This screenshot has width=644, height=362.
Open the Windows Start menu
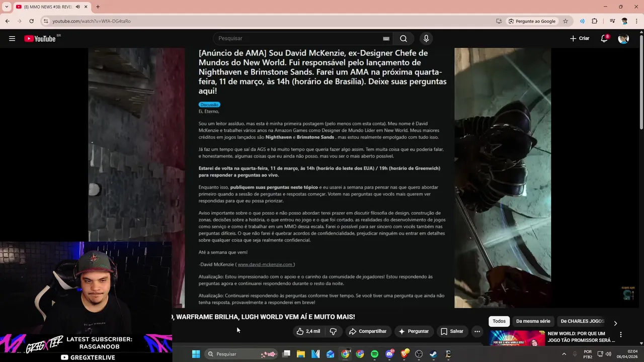tap(196, 354)
